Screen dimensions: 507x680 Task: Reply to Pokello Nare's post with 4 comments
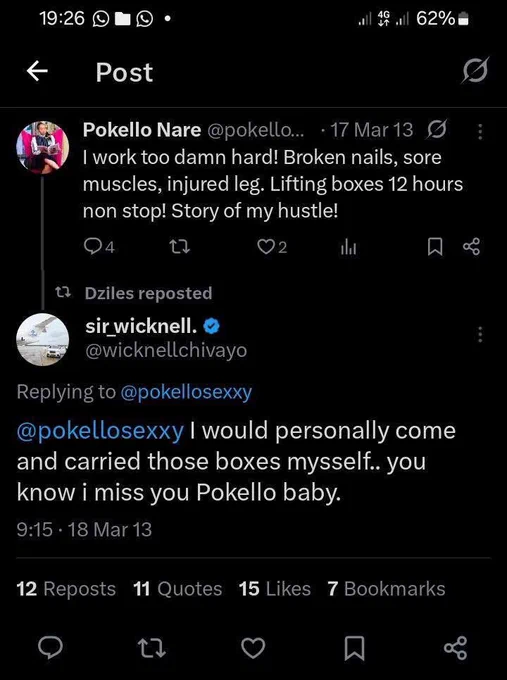point(99,247)
